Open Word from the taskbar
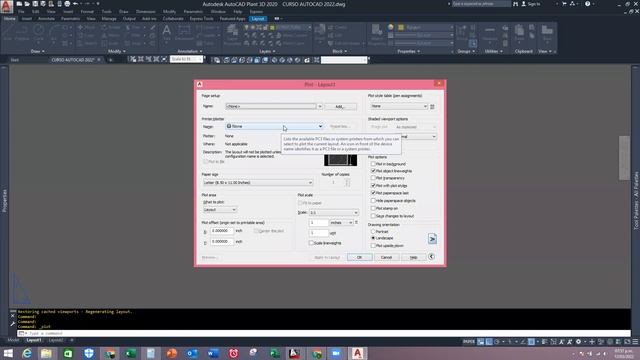Screen dimensions: 640x360 point(213,353)
